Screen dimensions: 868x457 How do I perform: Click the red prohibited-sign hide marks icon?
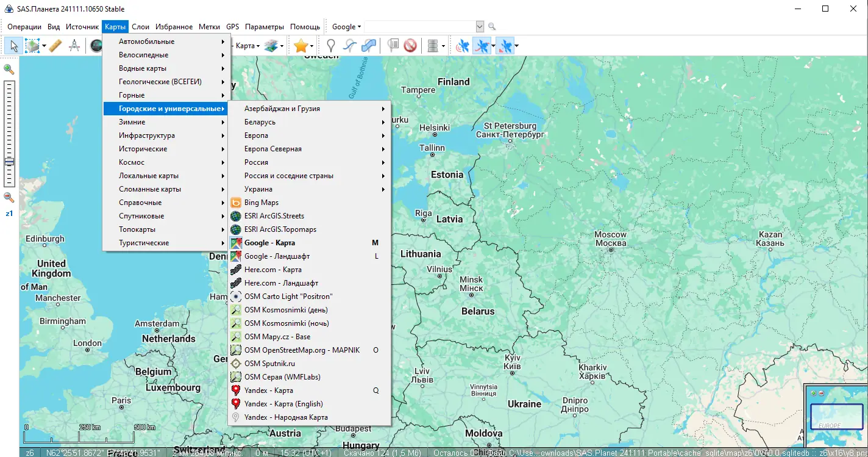(410, 46)
